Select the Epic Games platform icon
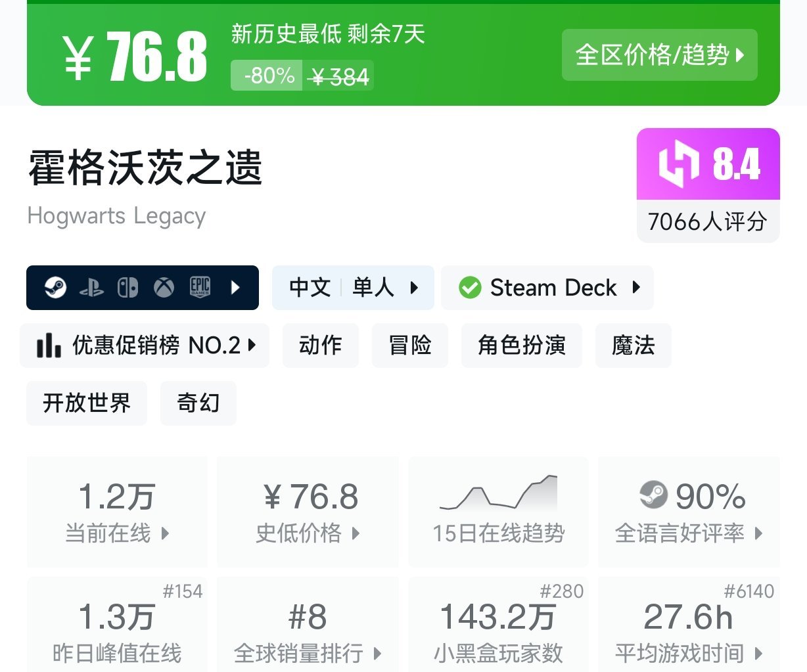The height and width of the screenshot is (672, 807). coord(200,287)
